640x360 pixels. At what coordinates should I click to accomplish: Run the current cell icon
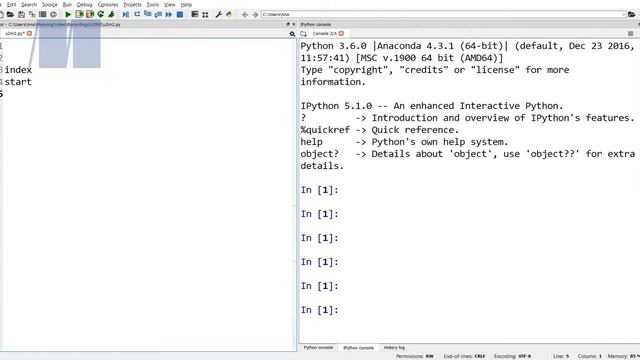(x=79, y=14)
